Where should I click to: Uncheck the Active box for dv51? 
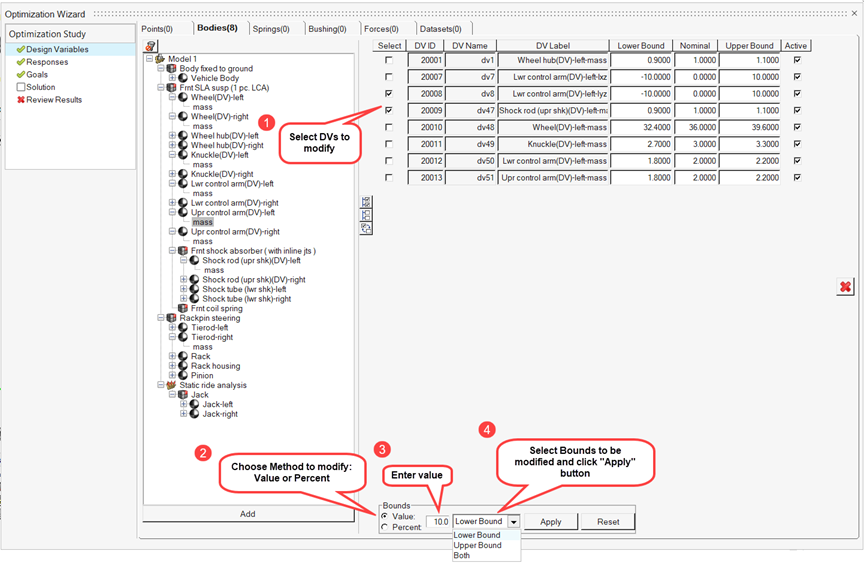click(796, 178)
